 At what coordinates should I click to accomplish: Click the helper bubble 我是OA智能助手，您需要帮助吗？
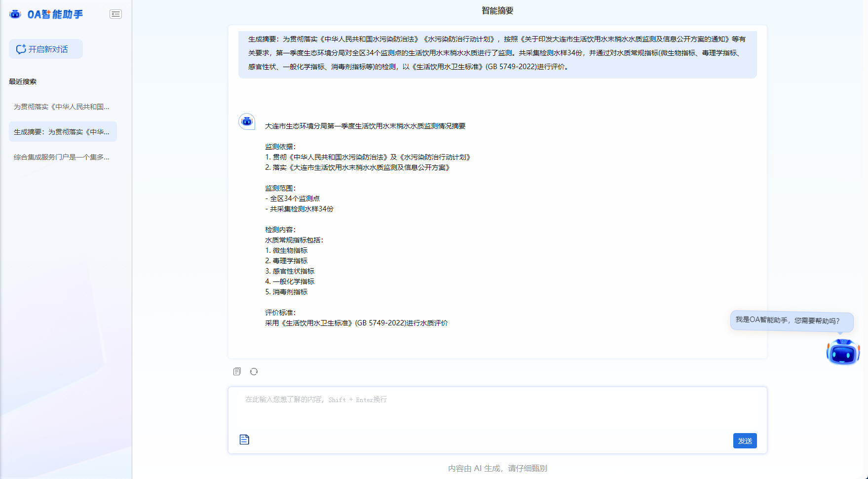coord(792,321)
